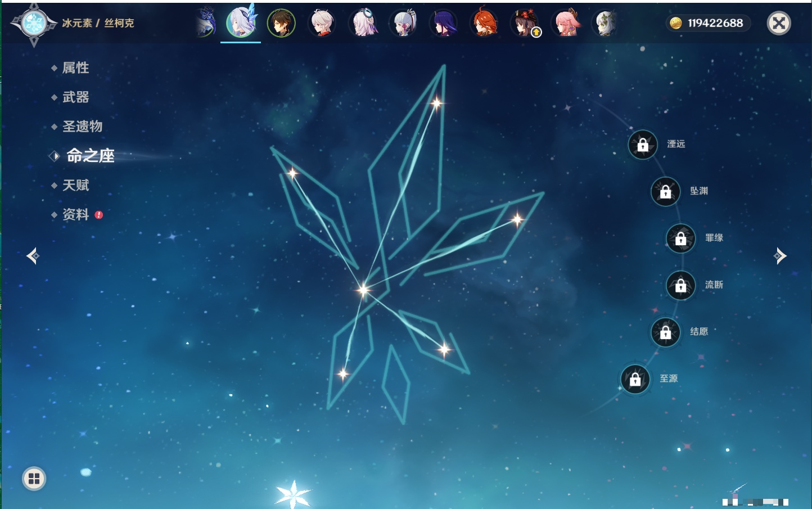Go to previous character with left arrow
Screen dimensions: 812x509
click(x=33, y=256)
